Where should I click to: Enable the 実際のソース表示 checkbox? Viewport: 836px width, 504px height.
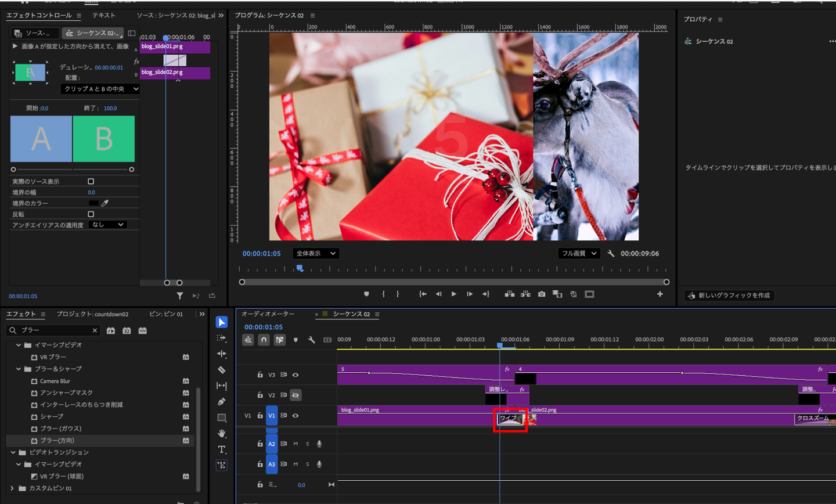[x=91, y=182]
